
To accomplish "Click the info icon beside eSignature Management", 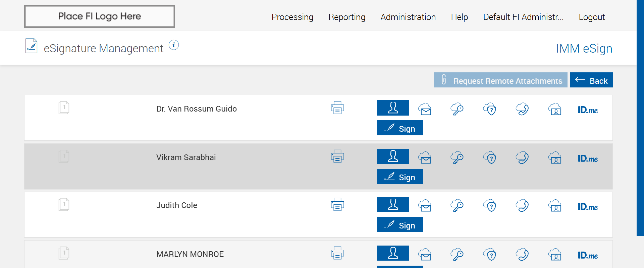I will pos(174,45).
